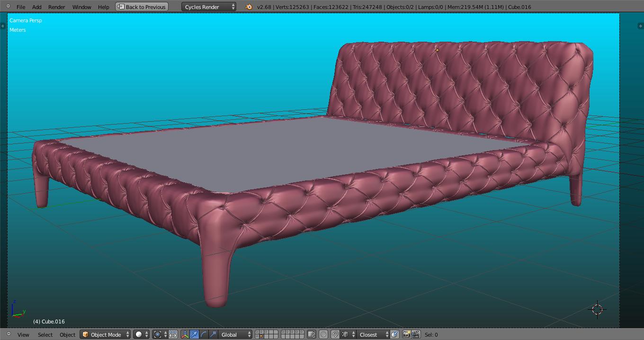Collapse the 3D view header menus button
This screenshot has width=644, height=340.
pyautogui.click(x=8, y=334)
